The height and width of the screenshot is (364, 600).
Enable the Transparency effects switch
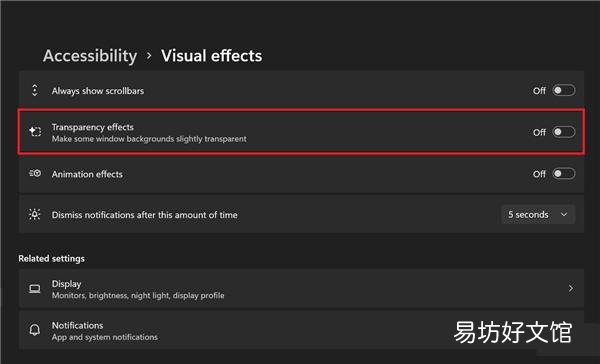pyautogui.click(x=564, y=132)
